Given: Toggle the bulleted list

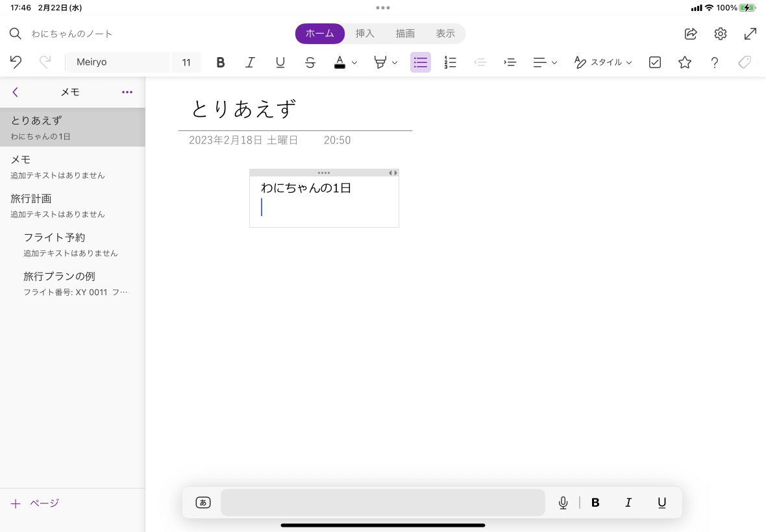Looking at the screenshot, I should (421, 62).
